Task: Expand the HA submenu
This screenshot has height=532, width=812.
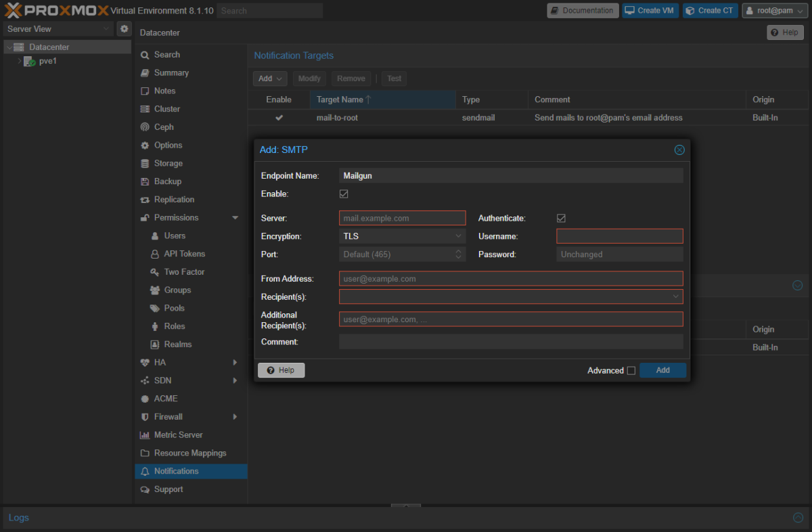Action: pos(235,363)
